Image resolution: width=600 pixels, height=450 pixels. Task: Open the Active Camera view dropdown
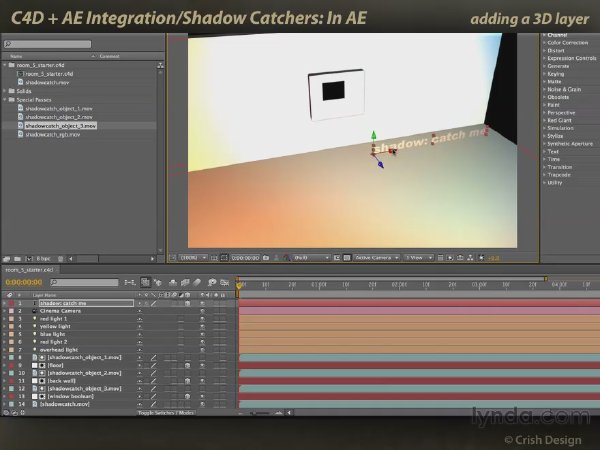377,258
